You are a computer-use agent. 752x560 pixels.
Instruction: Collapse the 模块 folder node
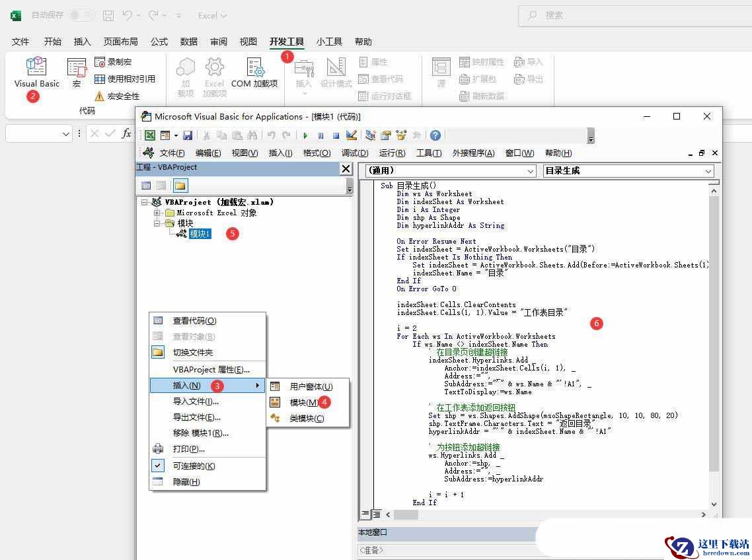pos(157,223)
